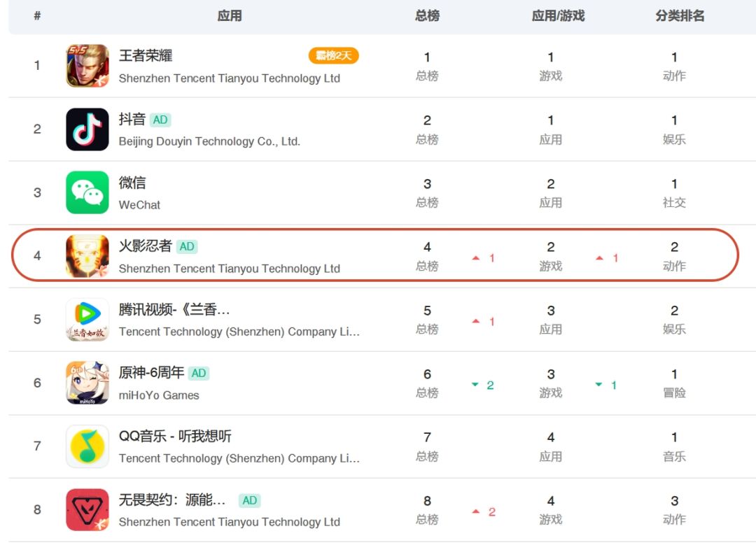Click the 应用 rank cell of 微信

551,194
